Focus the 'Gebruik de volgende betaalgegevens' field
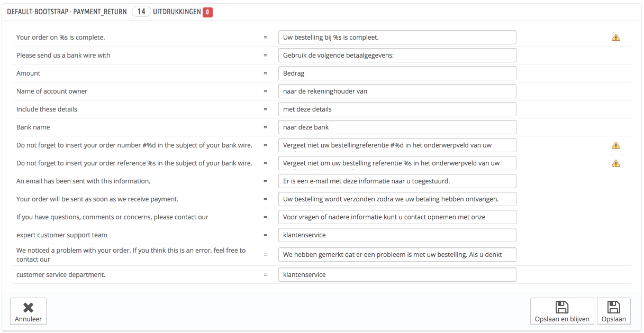The image size is (644, 333). pos(397,55)
